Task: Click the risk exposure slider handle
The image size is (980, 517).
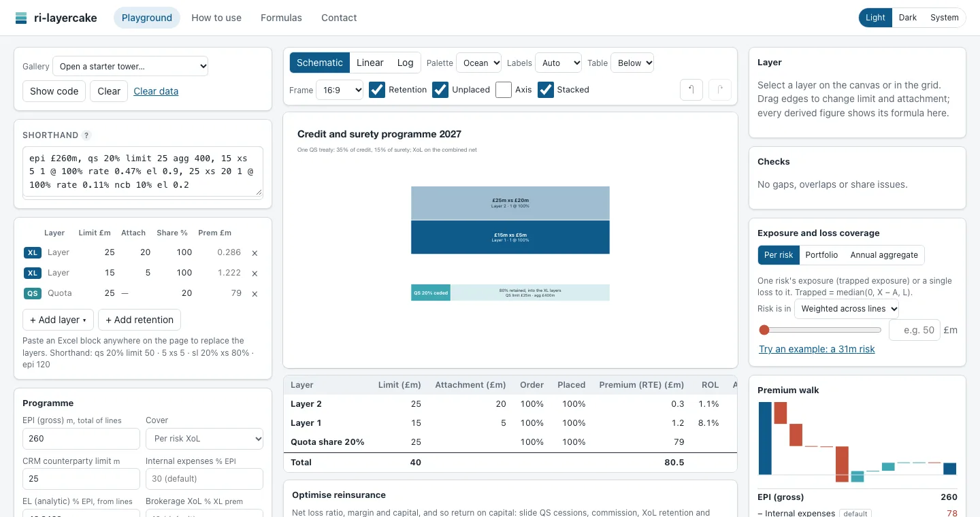Action: point(764,330)
